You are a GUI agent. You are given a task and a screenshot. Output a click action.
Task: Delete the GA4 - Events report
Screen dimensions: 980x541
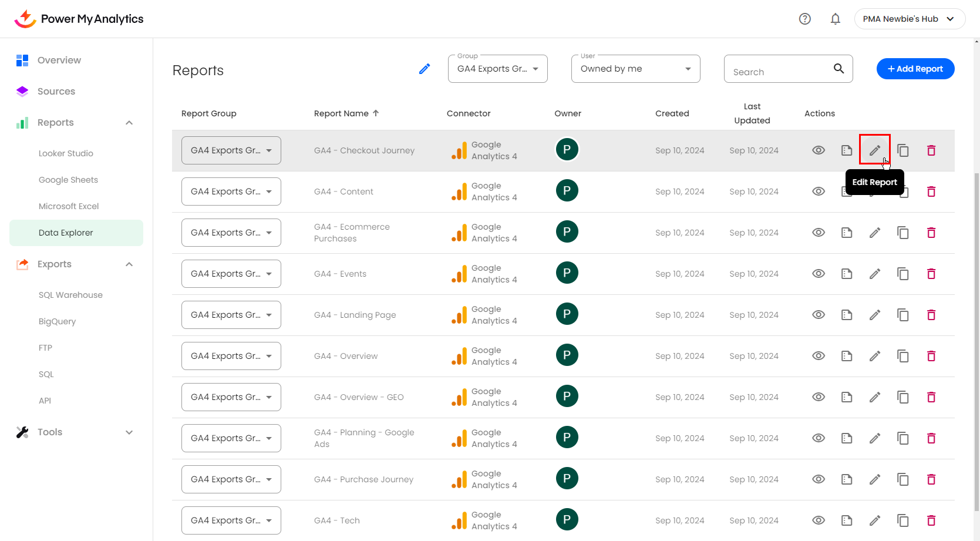(x=931, y=274)
